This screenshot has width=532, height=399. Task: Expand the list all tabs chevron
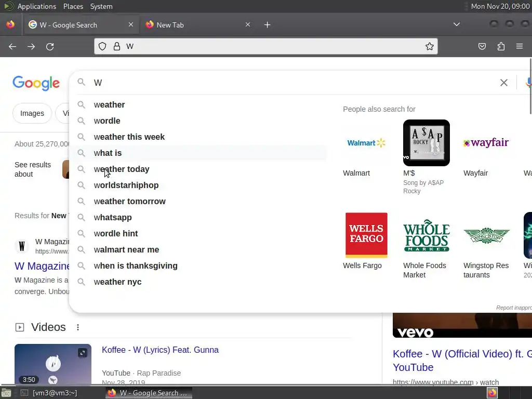point(457,24)
